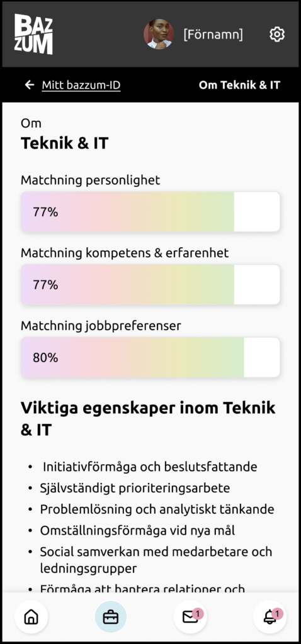Click the Viktiga egenskaper inom Teknik heading
The height and width of the screenshot is (644, 301).
148,419
